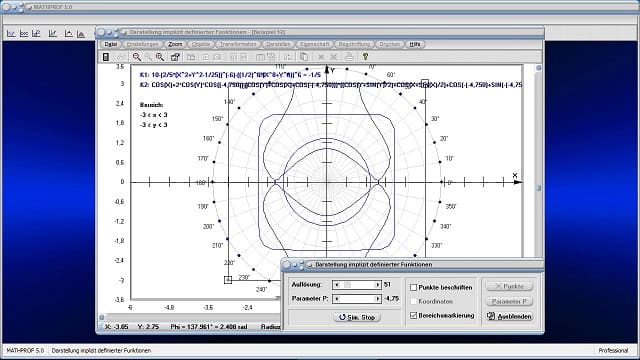Click the Auflösung slider track
Image resolution: width=640 pixels, height=360 pixels.
point(357,284)
